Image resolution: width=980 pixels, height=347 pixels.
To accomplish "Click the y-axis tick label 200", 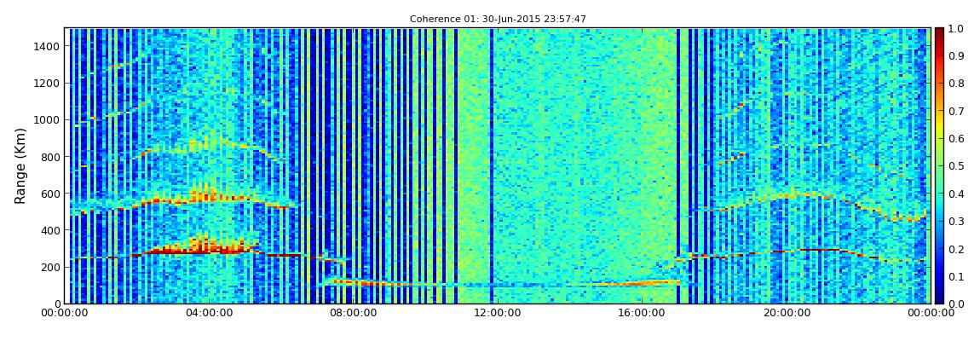I will [x=51, y=268].
